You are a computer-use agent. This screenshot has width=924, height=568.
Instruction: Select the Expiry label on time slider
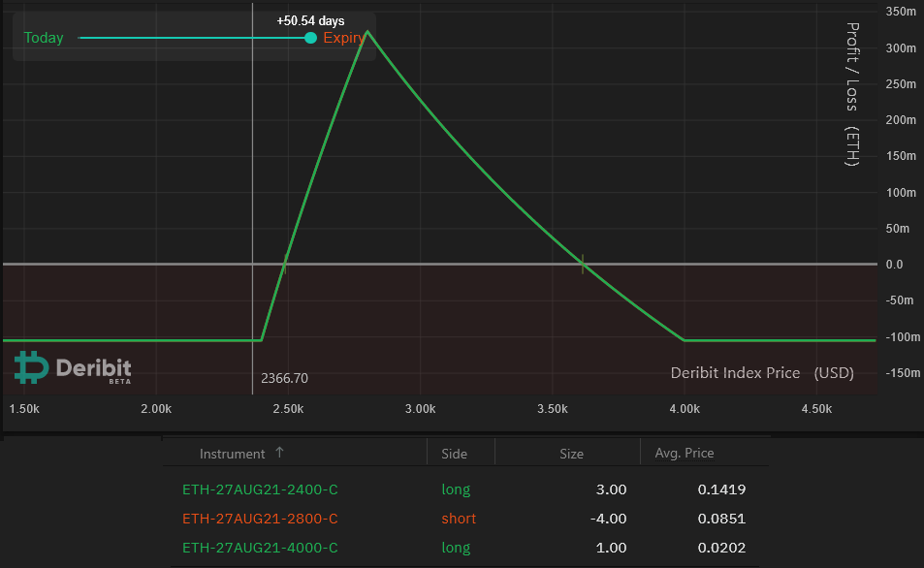(343, 38)
